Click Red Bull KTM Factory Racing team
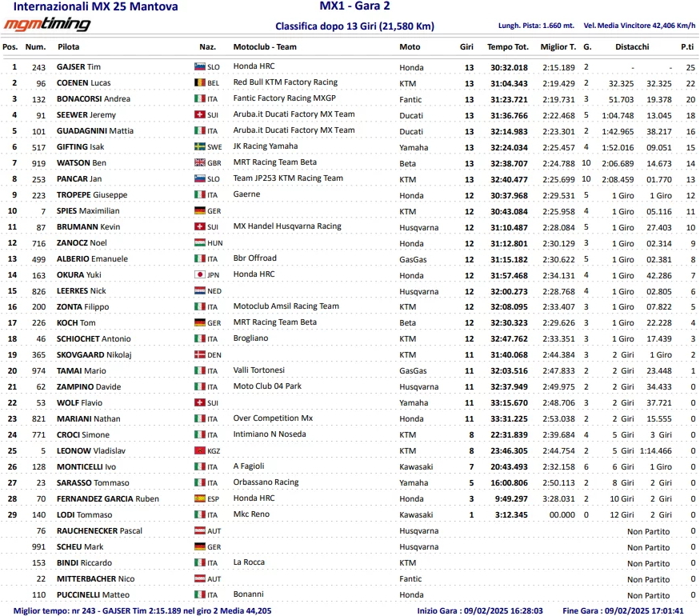Screen dimensions: 700x616 click(286, 82)
